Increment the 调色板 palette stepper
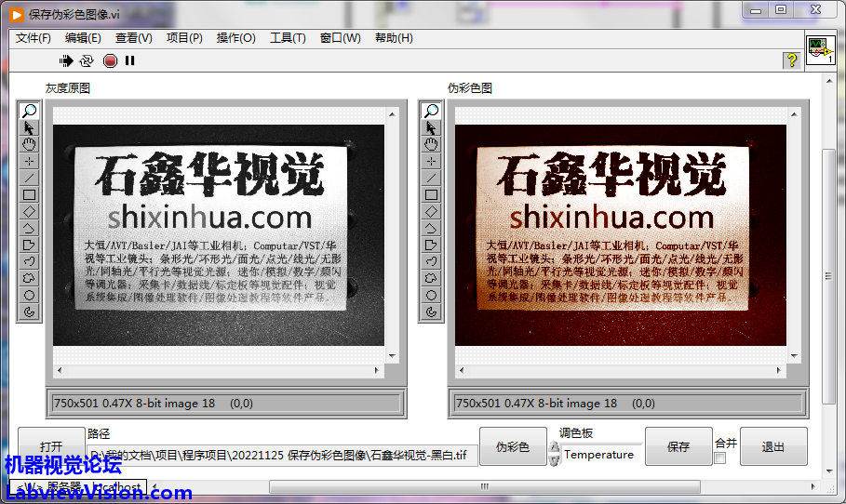 [554, 448]
